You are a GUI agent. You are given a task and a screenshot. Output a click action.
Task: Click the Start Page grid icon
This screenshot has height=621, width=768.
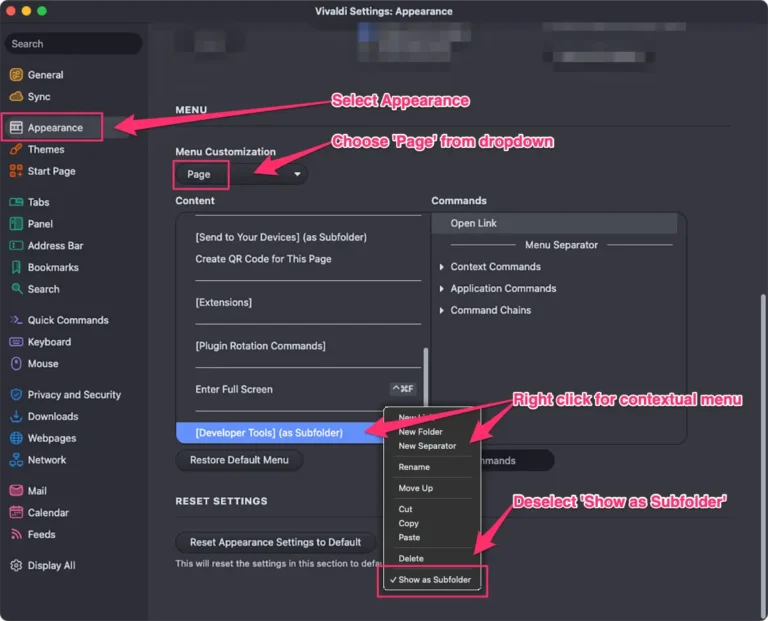pyautogui.click(x=16, y=171)
